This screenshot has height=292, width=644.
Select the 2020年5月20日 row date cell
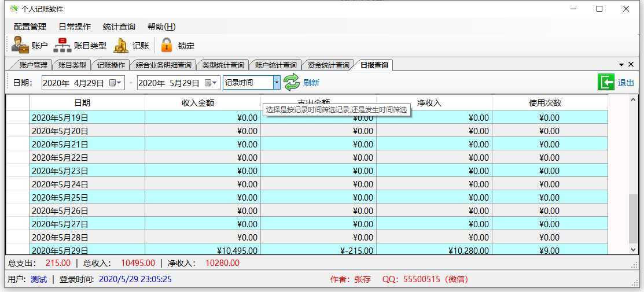(87, 131)
